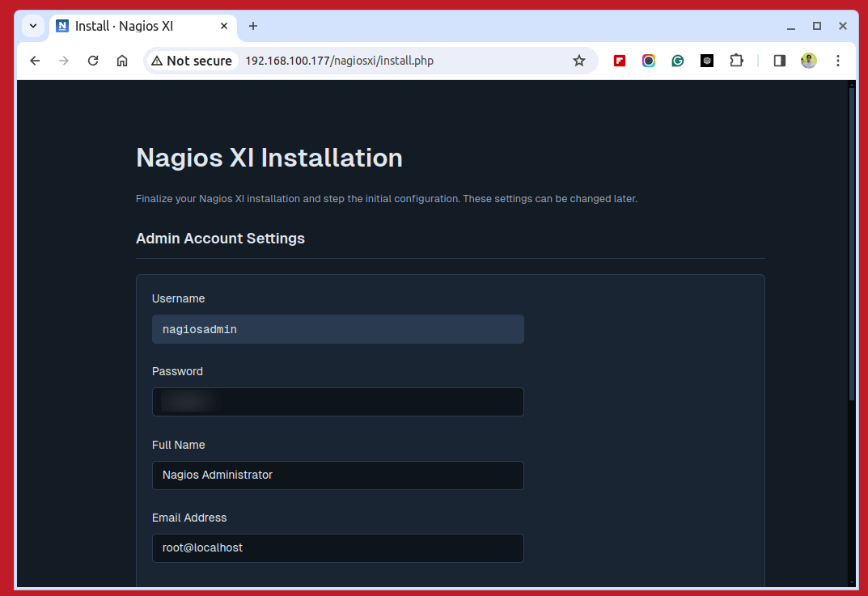This screenshot has height=596, width=868.
Task: Click the Flipboard extension icon
Action: point(620,61)
